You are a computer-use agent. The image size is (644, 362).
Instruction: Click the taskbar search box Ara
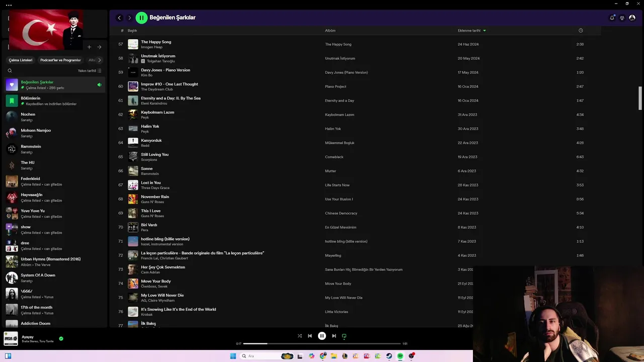(x=267, y=356)
